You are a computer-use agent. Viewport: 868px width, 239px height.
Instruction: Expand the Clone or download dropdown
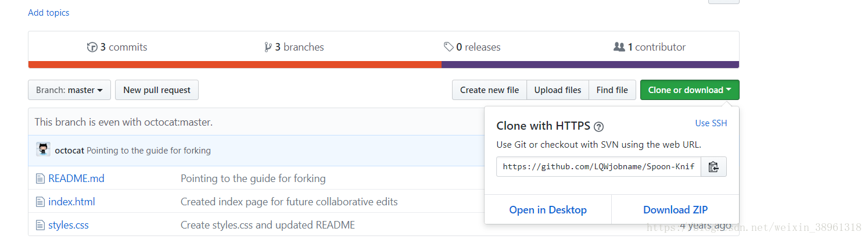pos(690,90)
